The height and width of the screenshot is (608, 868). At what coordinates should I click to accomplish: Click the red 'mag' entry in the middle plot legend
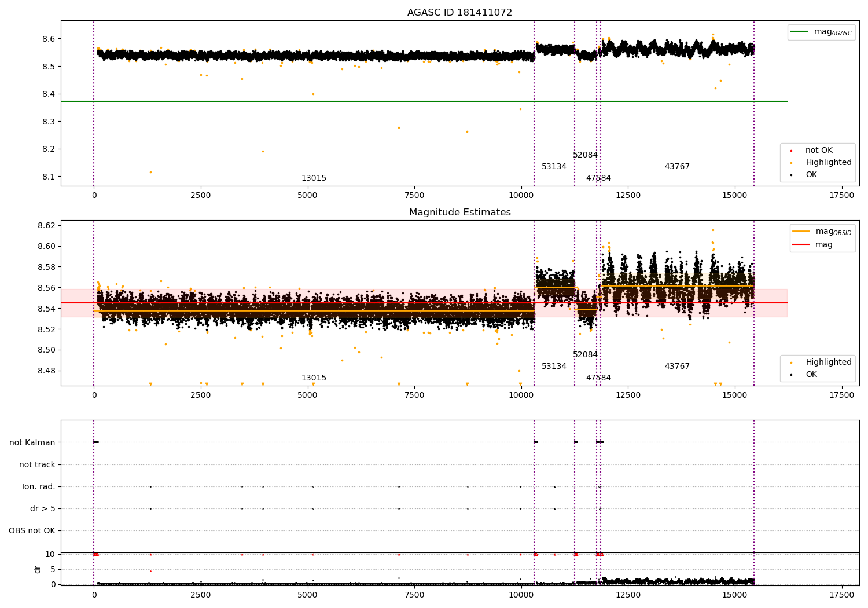(x=812, y=244)
